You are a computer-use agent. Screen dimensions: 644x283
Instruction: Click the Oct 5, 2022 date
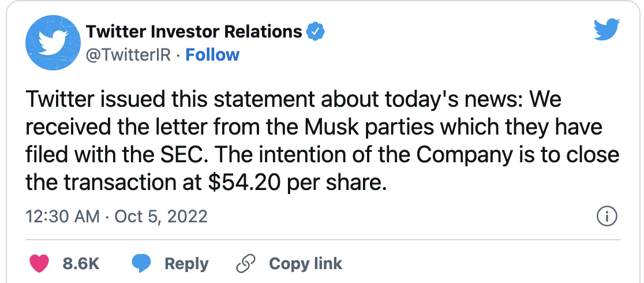(x=161, y=217)
